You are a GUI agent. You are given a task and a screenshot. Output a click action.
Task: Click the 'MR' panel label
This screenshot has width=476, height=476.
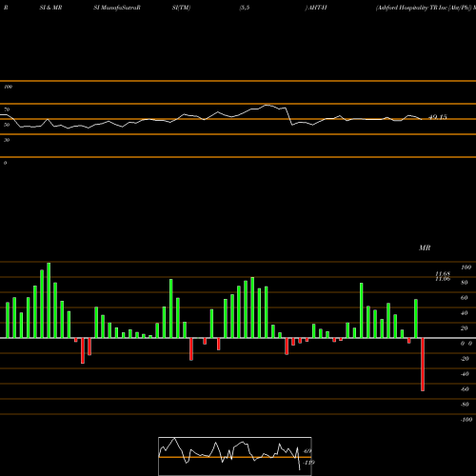425,248
